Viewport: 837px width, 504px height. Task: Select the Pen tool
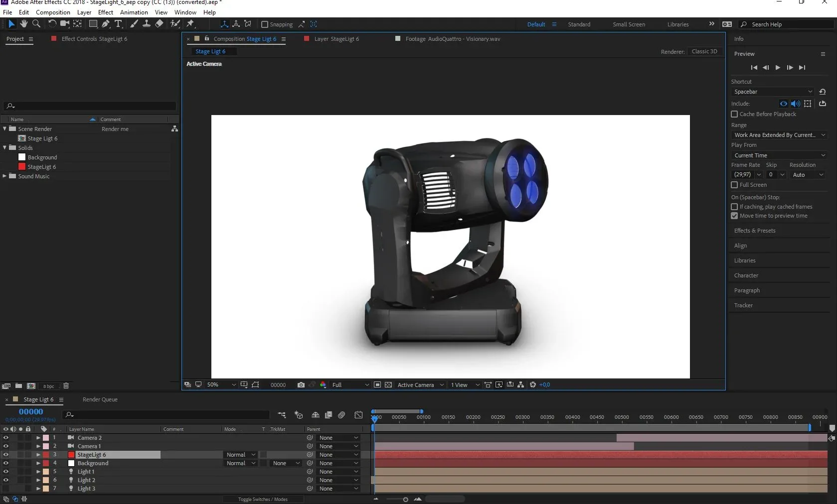pyautogui.click(x=106, y=24)
